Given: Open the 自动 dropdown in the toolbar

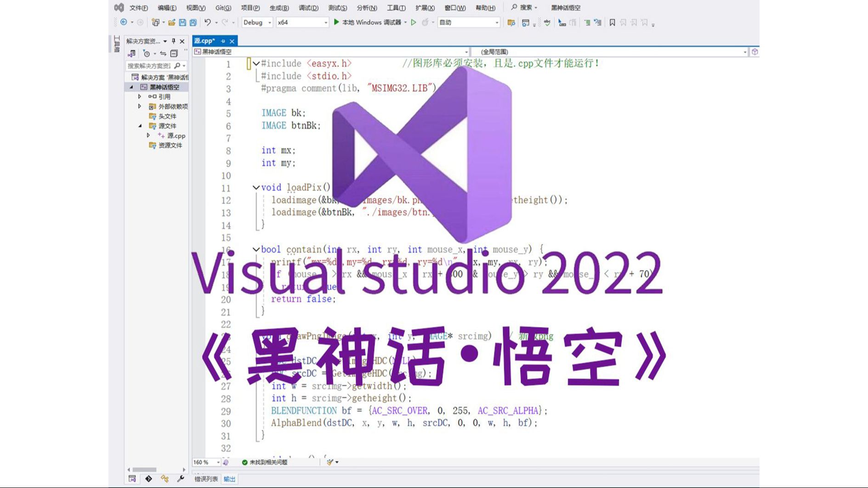Looking at the screenshot, I should [469, 22].
